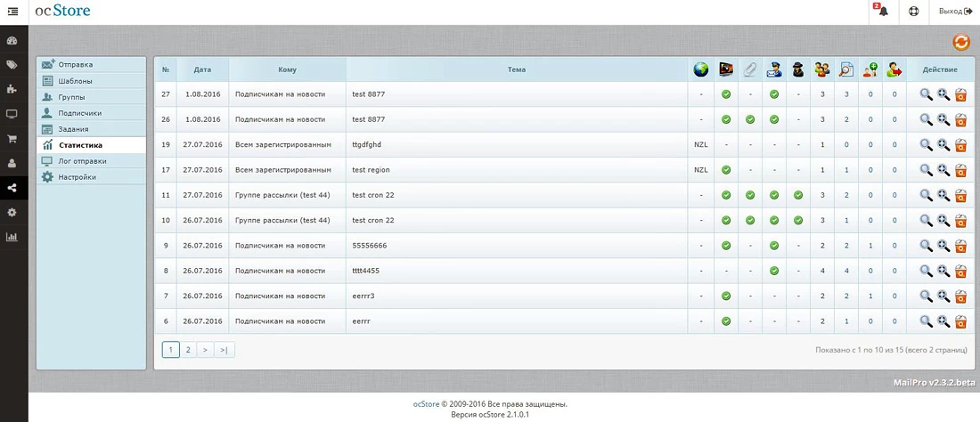Image resolution: width=980 pixels, height=422 pixels.
Task: Click the recipients group column header icon
Action: coord(822,70)
